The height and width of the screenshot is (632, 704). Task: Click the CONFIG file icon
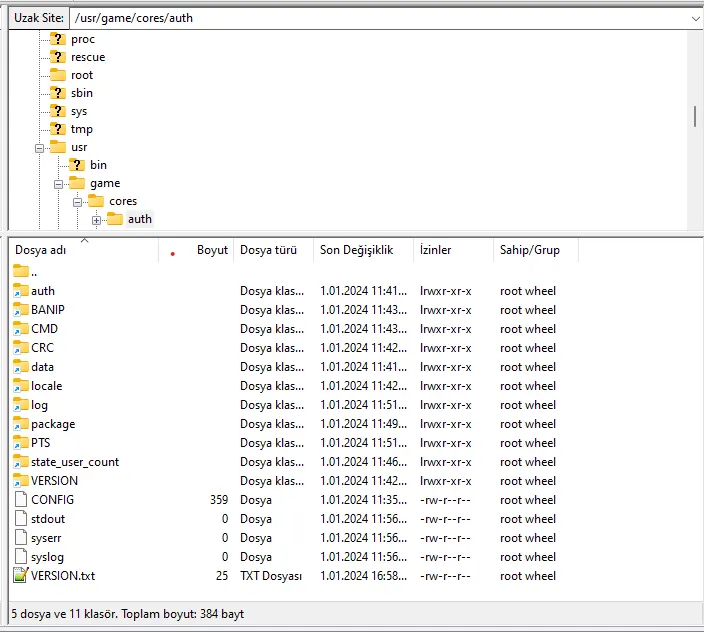coord(21,499)
